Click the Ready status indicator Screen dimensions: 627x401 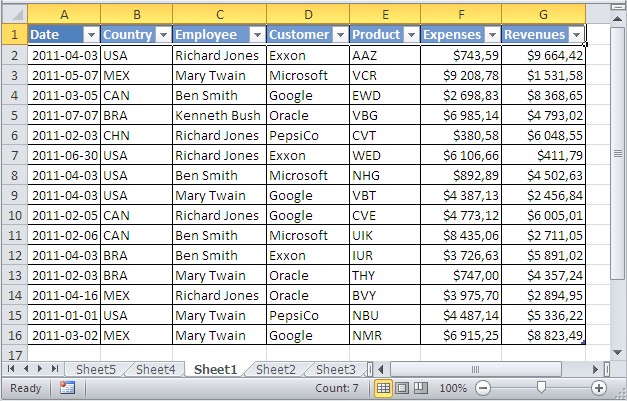[26, 388]
